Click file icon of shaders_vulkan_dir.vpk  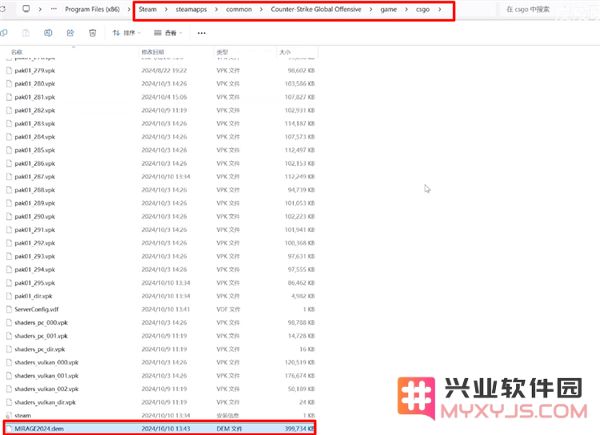[9, 402]
